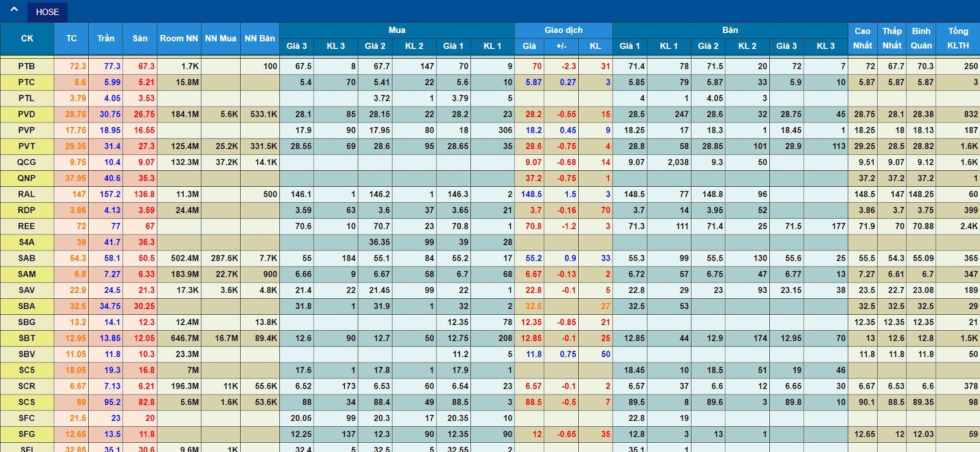Collapse the panel with the up chevron
The width and height of the screenshot is (980, 452).
click(14, 10)
